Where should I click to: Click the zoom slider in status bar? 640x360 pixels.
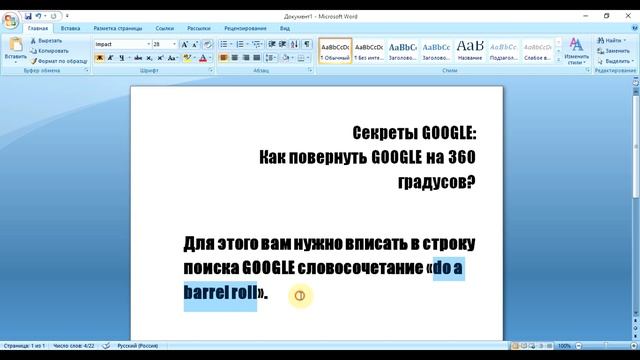(606, 346)
